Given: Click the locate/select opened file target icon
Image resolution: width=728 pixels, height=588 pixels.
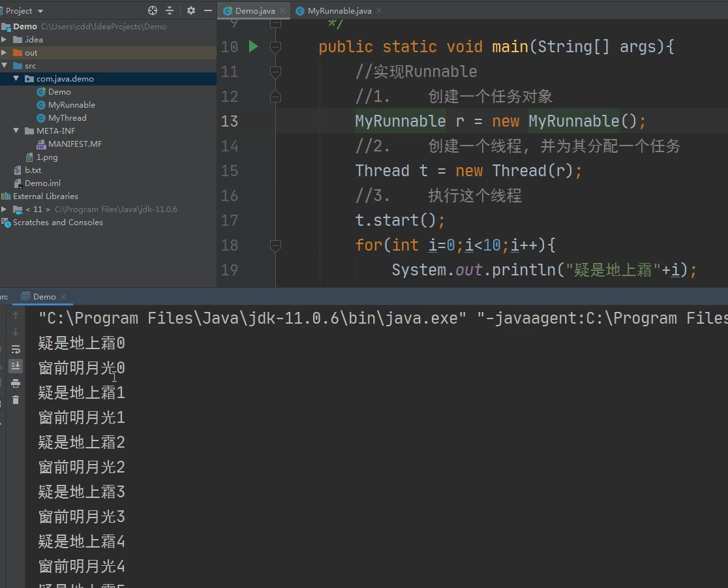Looking at the screenshot, I should coord(152,10).
